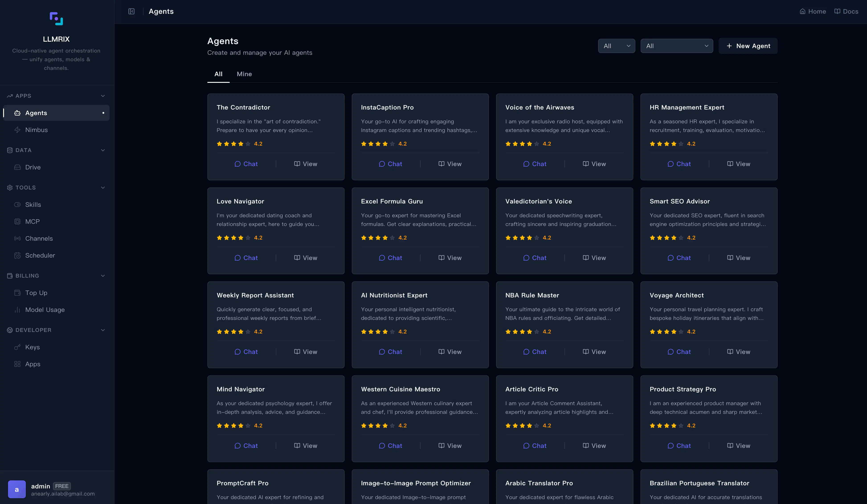867x504 pixels.
Task: Chat with InstaCaption Pro
Action: click(390, 164)
